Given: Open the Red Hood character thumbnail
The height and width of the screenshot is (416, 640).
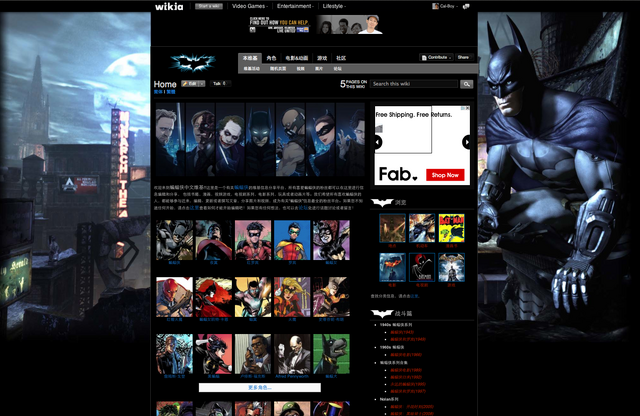Looking at the screenshot, I should pyautogui.click(x=174, y=297).
